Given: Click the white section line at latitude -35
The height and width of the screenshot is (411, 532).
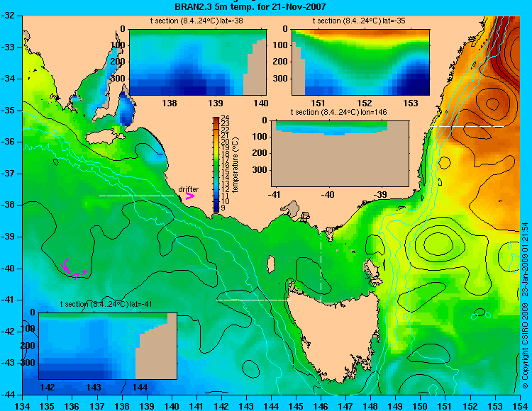Looking at the screenshot, I should point(467,126).
